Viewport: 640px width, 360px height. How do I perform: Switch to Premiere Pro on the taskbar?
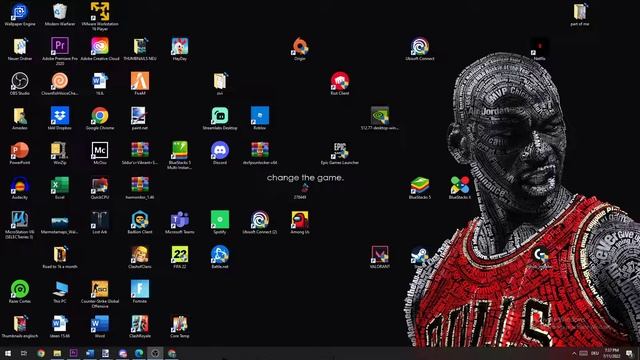click(73, 353)
